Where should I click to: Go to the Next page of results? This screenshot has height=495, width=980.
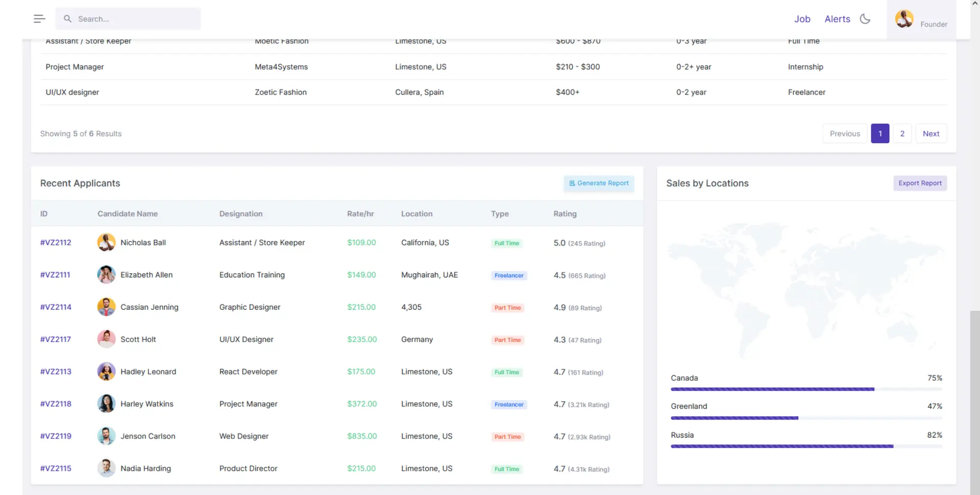(931, 133)
